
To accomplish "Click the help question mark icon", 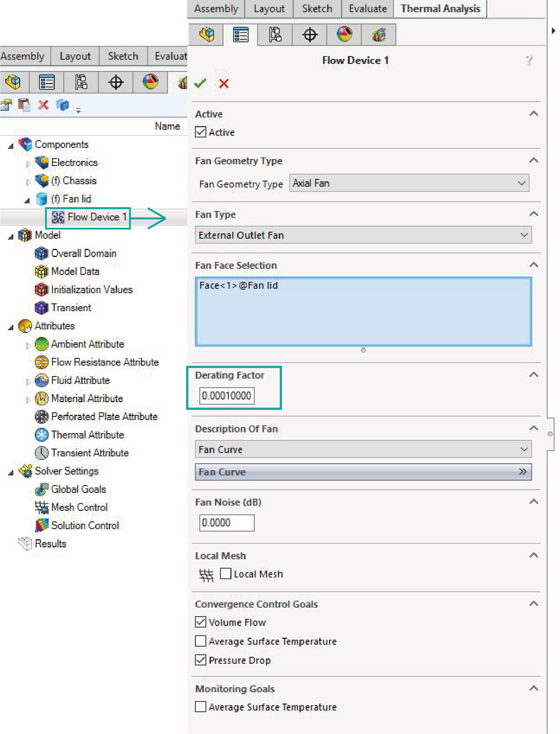I will point(529,60).
